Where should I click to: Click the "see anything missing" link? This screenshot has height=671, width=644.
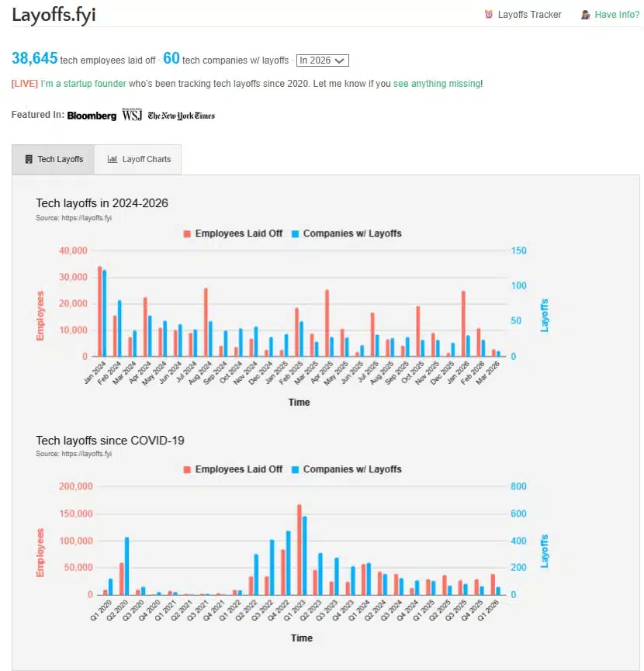point(437,84)
